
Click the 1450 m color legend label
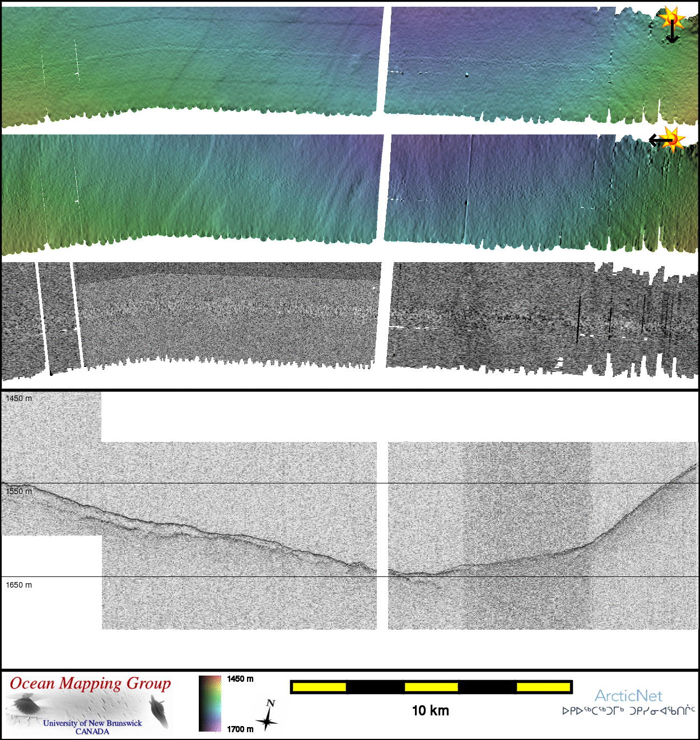240,679
